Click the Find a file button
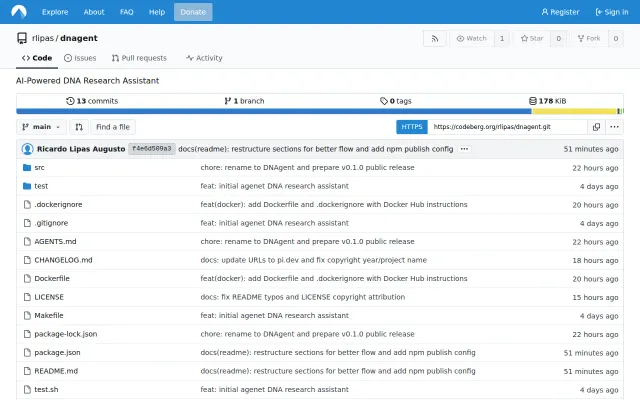This screenshot has width=640, height=400. coord(113,127)
